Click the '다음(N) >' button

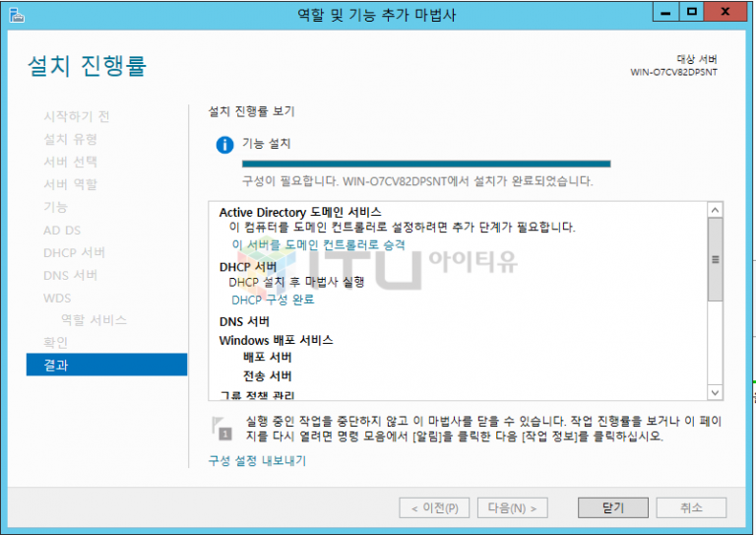tap(512, 508)
